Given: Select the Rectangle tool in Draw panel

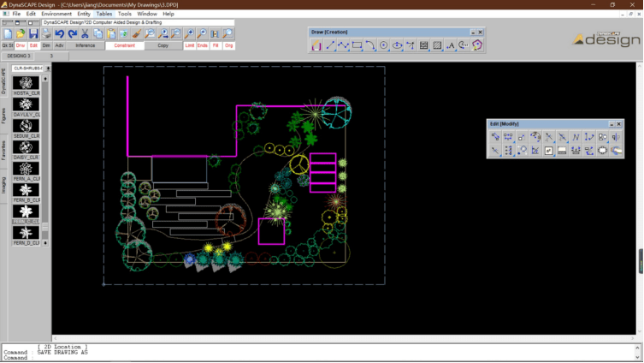Looking at the screenshot, I should (357, 45).
